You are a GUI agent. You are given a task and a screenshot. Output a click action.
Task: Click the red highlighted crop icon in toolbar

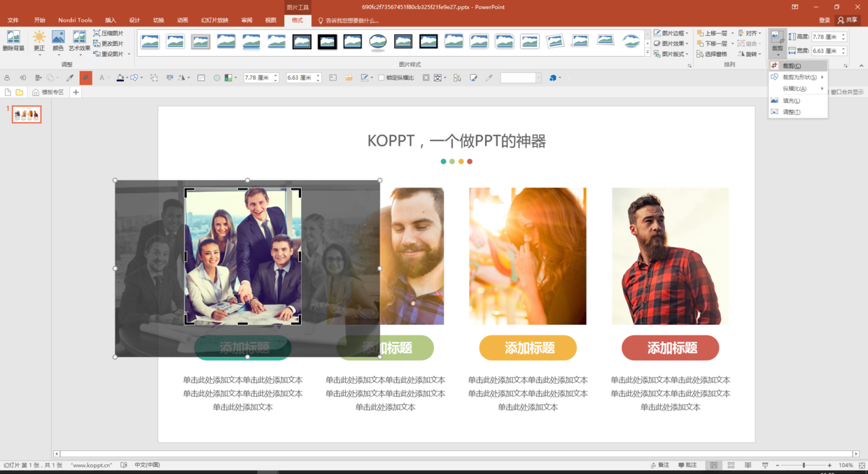[x=86, y=78]
